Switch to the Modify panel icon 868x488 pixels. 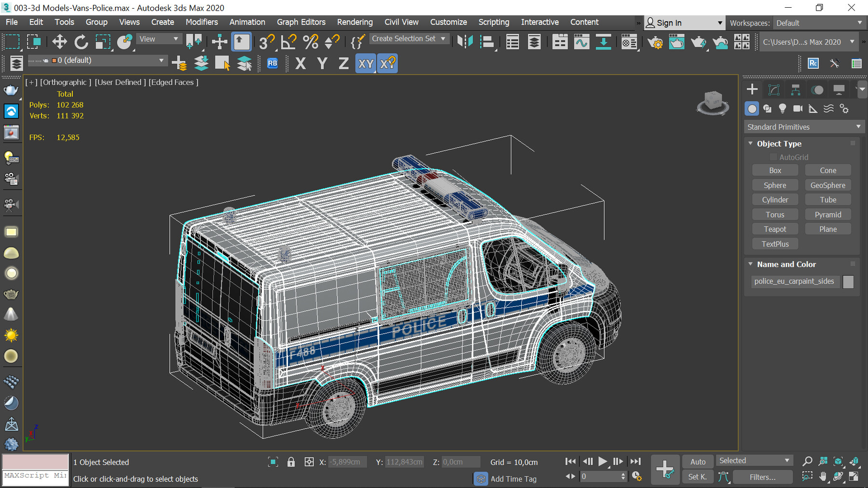(774, 89)
